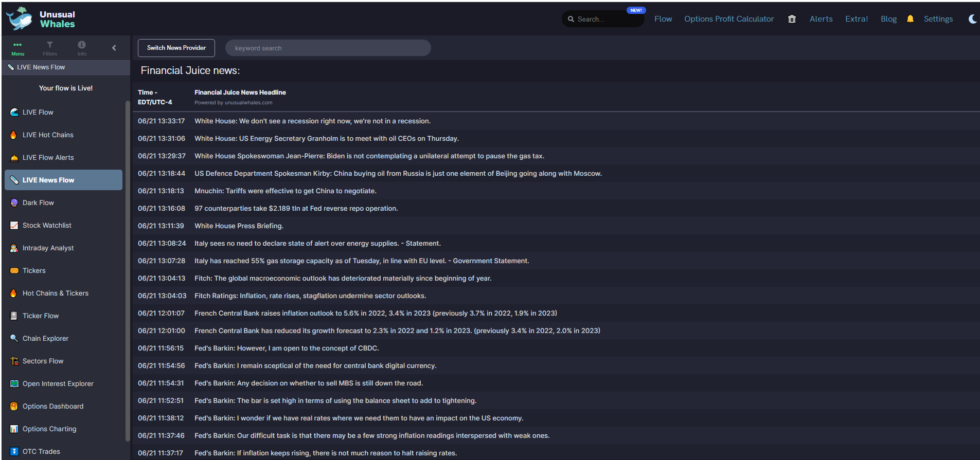Go to Options Charting page

point(49,429)
